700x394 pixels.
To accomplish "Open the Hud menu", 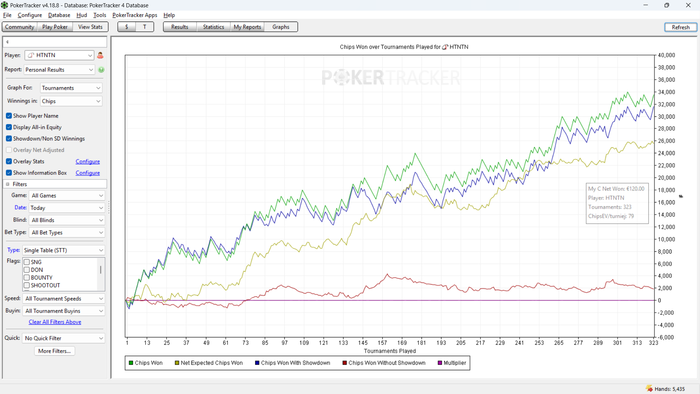I will pyautogui.click(x=82, y=15).
